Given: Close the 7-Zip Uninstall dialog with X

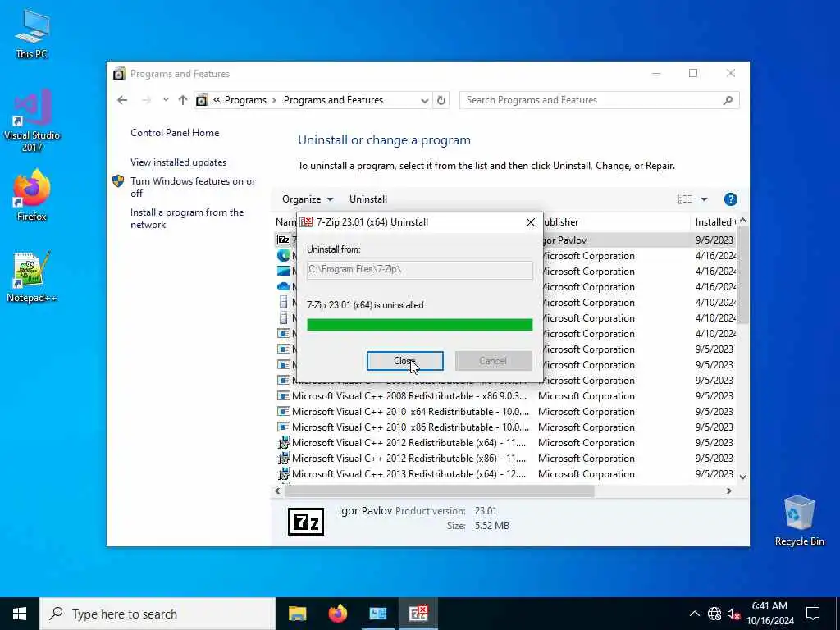Looking at the screenshot, I should (531, 222).
